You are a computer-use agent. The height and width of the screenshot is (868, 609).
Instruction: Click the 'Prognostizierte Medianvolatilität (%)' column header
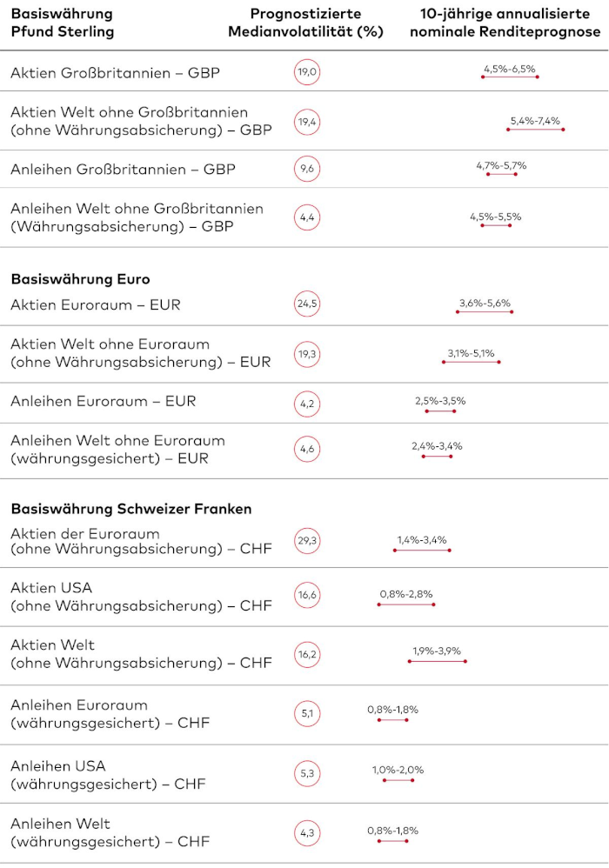[x=305, y=23]
